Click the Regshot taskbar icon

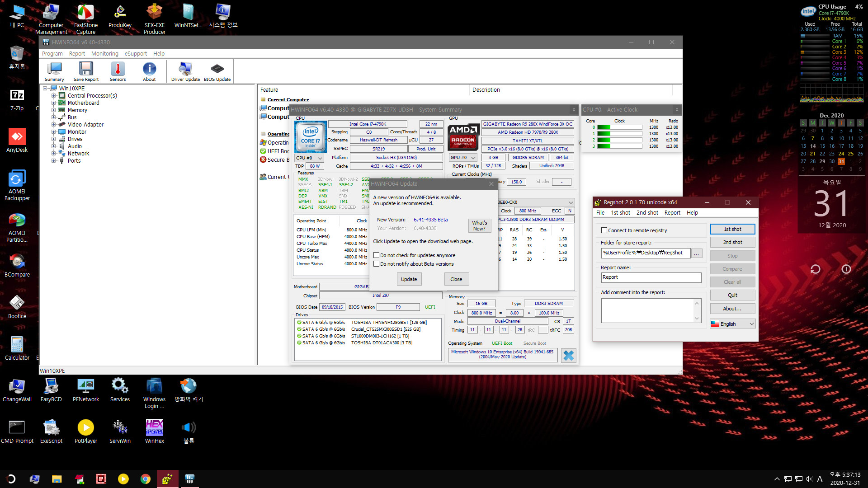pos(167,479)
